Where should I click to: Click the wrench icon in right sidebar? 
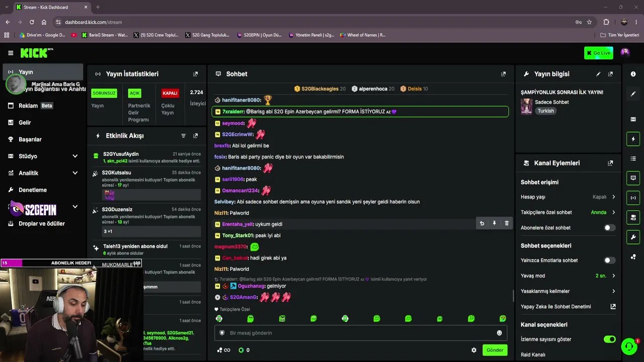pos(633,237)
